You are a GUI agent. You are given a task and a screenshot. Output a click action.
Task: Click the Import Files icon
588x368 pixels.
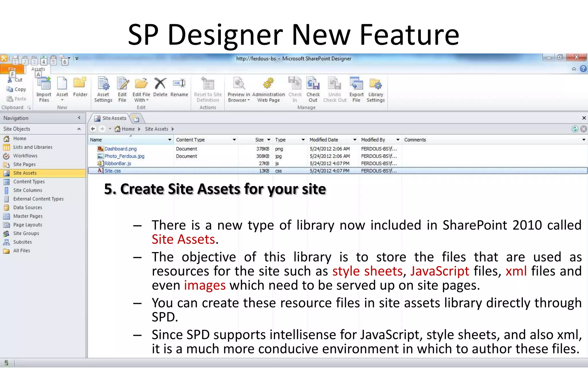click(x=44, y=84)
